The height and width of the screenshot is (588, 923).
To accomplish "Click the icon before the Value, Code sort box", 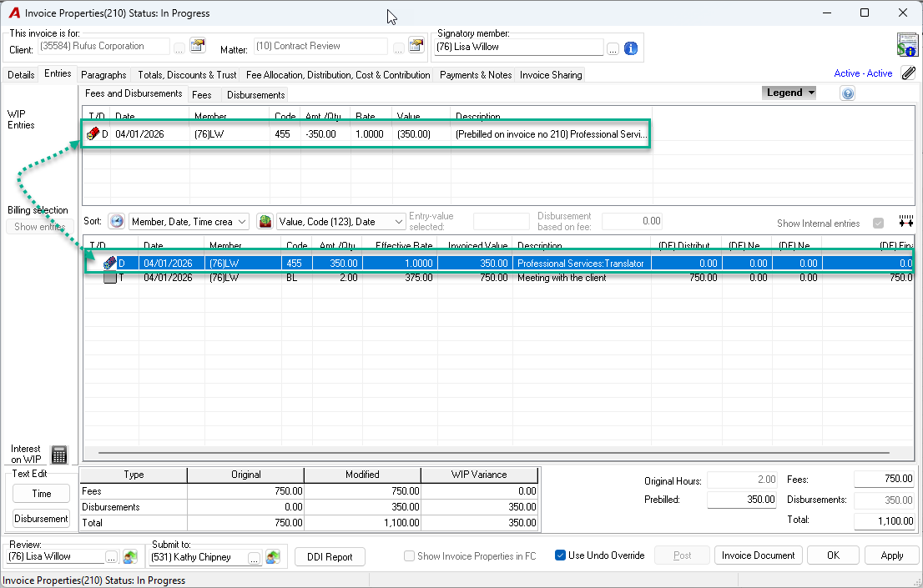I will [265, 221].
